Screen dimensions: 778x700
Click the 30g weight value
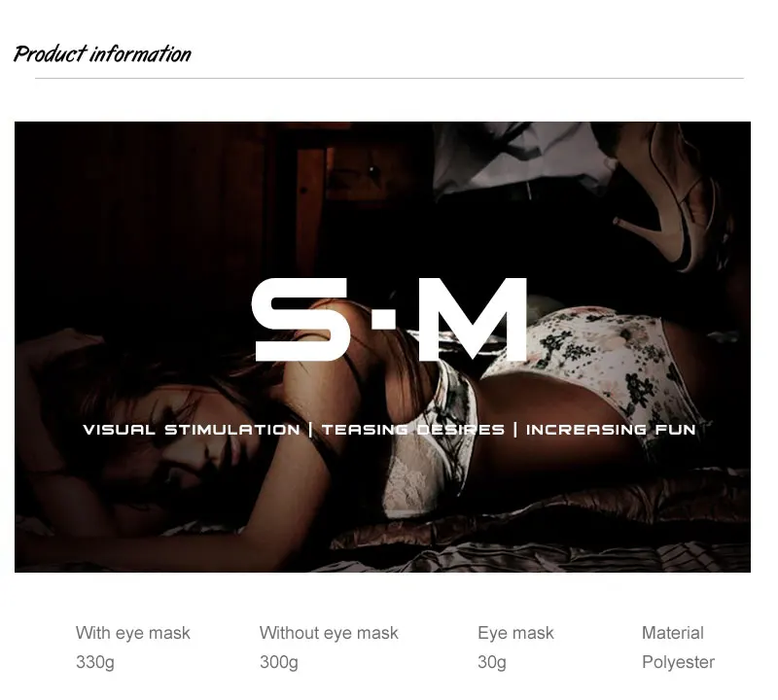pyautogui.click(x=492, y=662)
